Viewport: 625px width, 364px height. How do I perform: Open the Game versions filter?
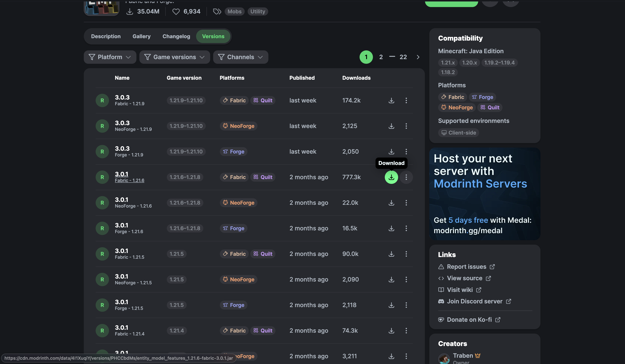(x=174, y=57)
